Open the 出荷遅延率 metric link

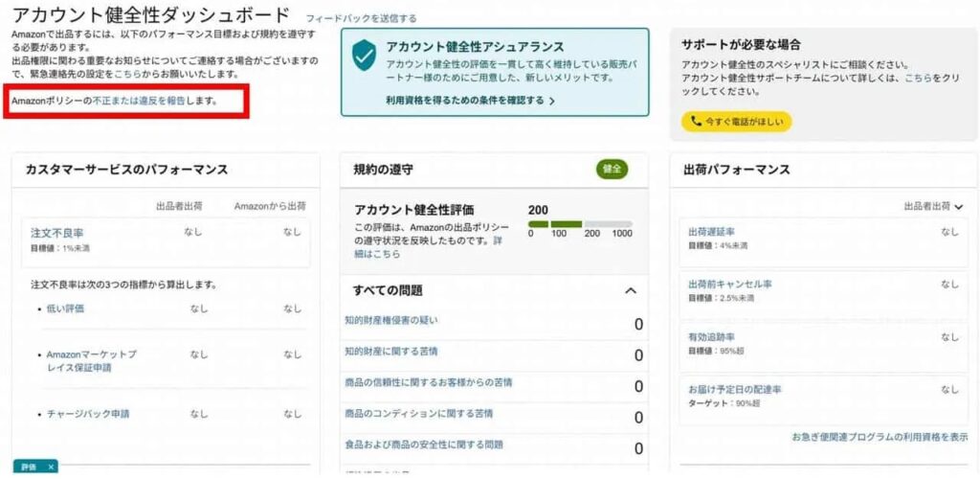coord(711,232)
